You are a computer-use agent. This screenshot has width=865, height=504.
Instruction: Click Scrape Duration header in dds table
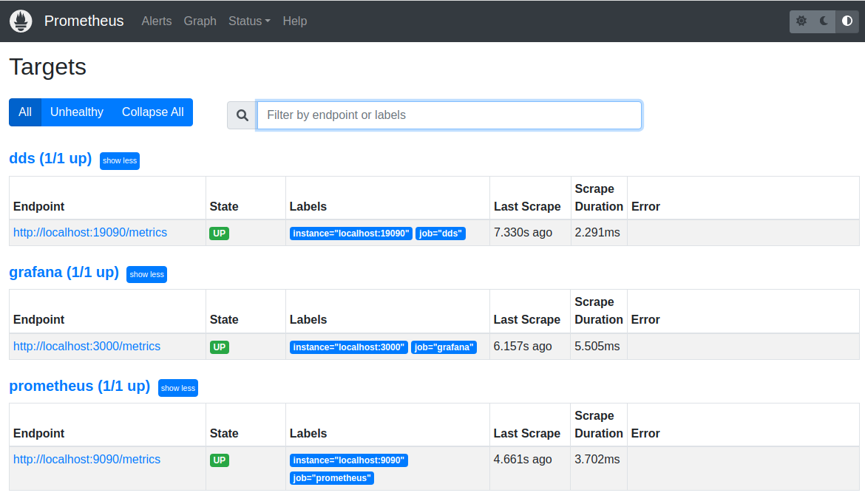599,197
